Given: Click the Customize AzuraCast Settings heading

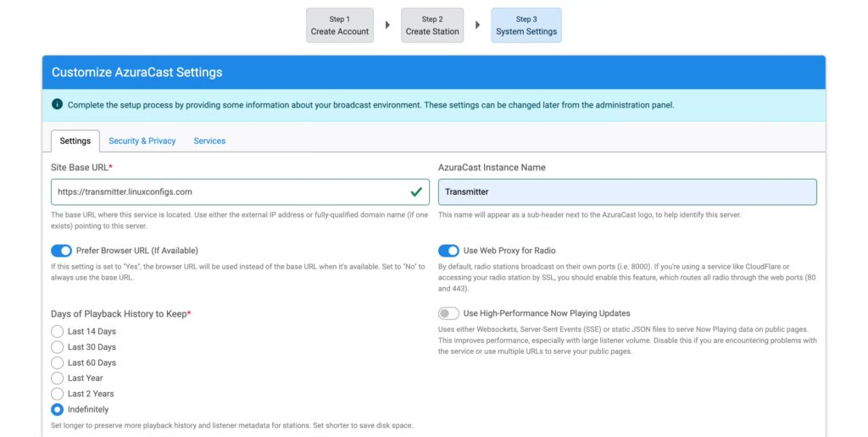Looking at the screenshot, I should pyautogui.click(x=136, y=73).
